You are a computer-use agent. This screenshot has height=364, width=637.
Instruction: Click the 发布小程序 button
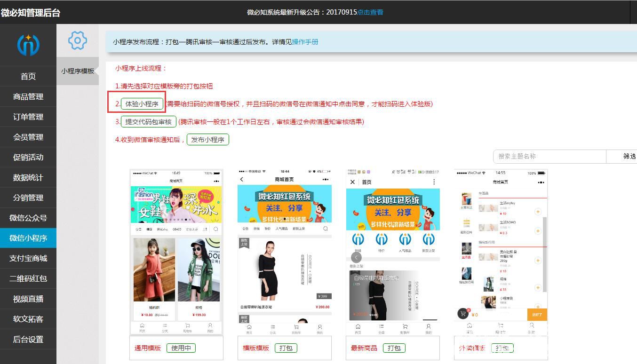(208, 140)
